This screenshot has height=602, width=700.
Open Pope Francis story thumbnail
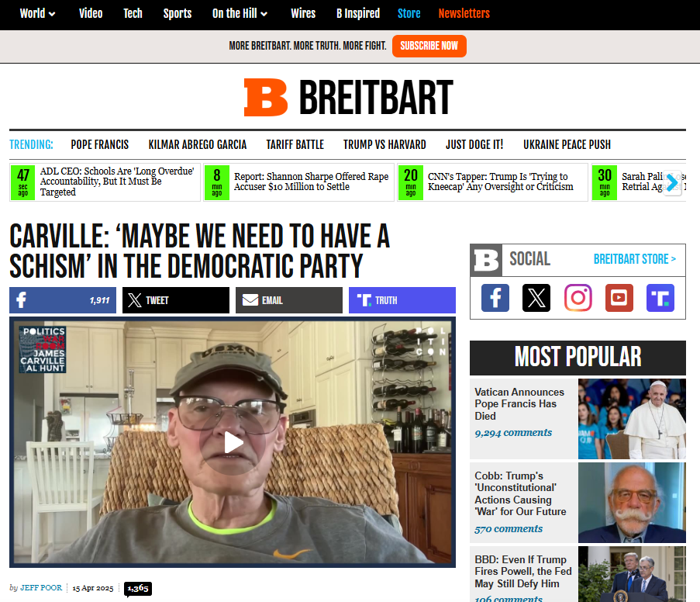coord(632,419)
